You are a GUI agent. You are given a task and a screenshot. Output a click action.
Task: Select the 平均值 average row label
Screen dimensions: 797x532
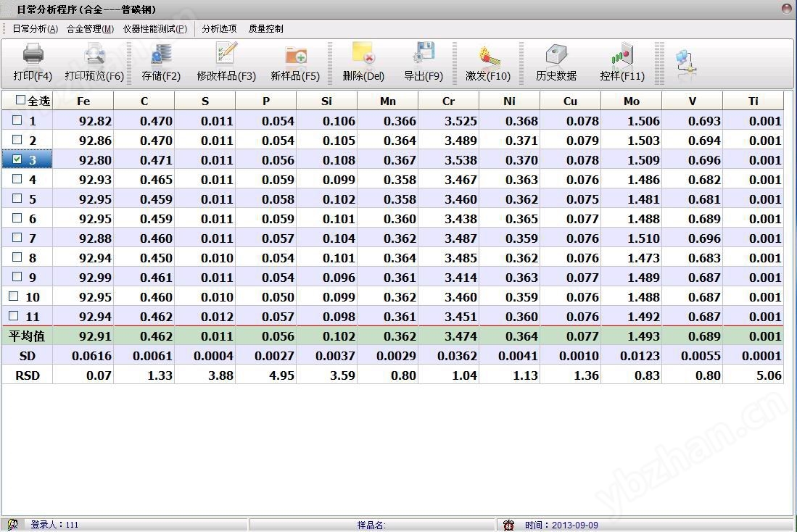coord(27,336)
